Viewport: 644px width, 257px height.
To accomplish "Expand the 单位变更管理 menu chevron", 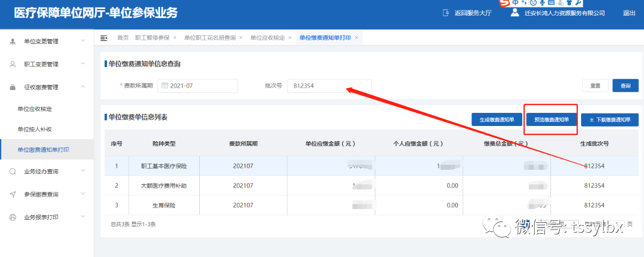I will tap(83, 41).
